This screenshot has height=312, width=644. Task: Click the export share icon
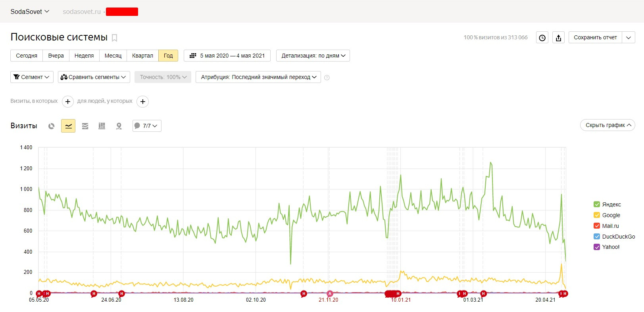pos(558,38)
